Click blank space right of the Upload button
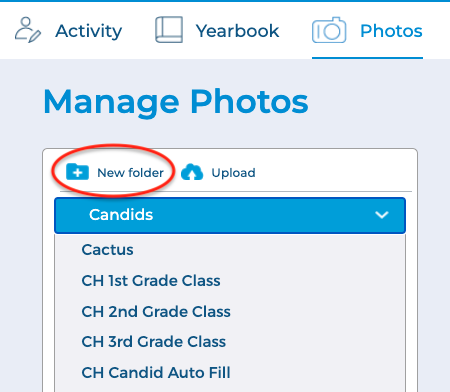Image resolution: width=450 pixels, height=392 pixels. [x=333, y=172]
